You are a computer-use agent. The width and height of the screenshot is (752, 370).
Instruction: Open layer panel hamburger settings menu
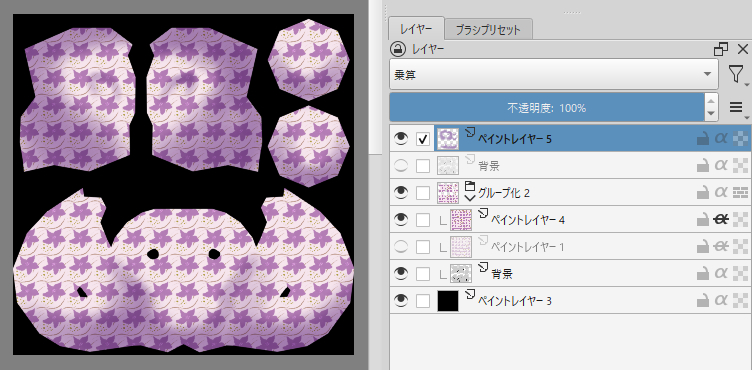click(x=737, y=107)
